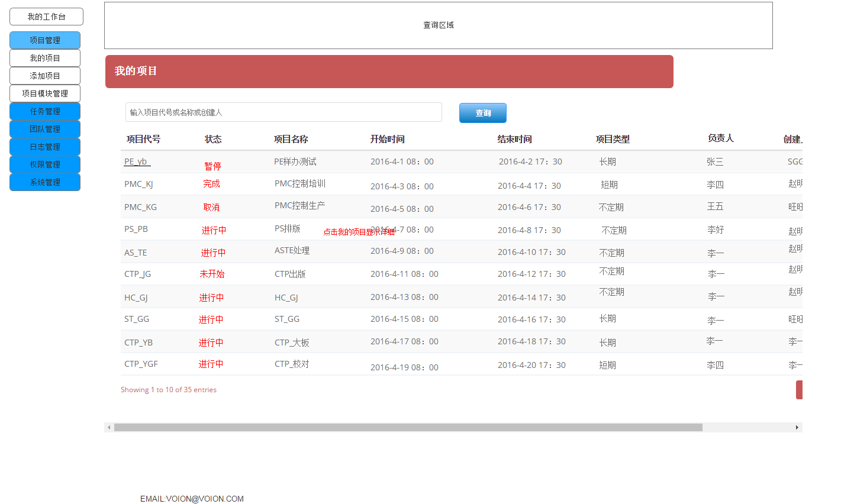Click the horizontal scrollbar left arrow
The width and height of the screenshot is (841, 504).
click(109, 427)
